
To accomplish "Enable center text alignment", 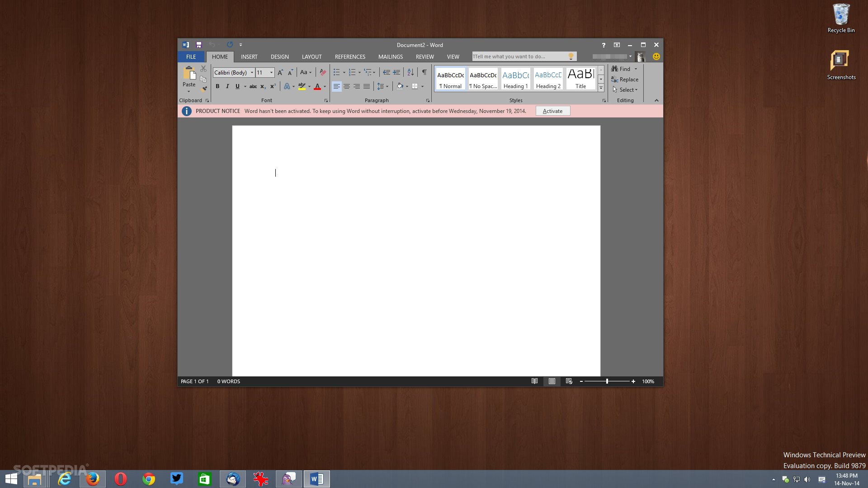I will point(347,86).
